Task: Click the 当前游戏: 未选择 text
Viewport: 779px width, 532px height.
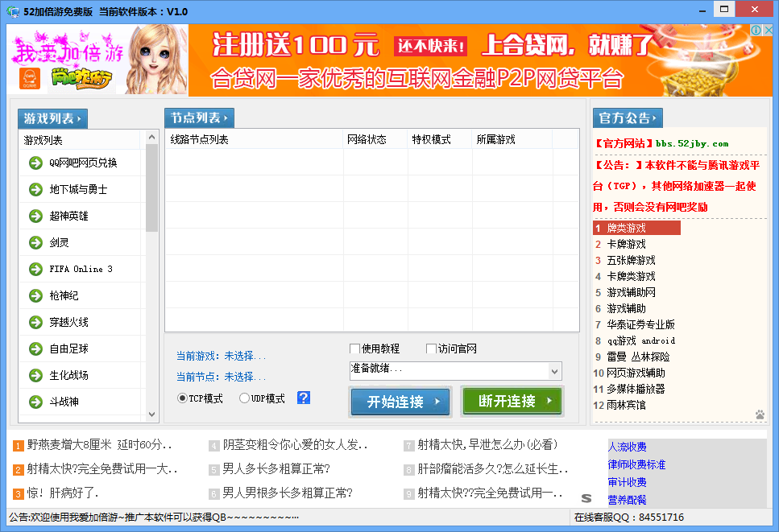Action: [221, 356]
